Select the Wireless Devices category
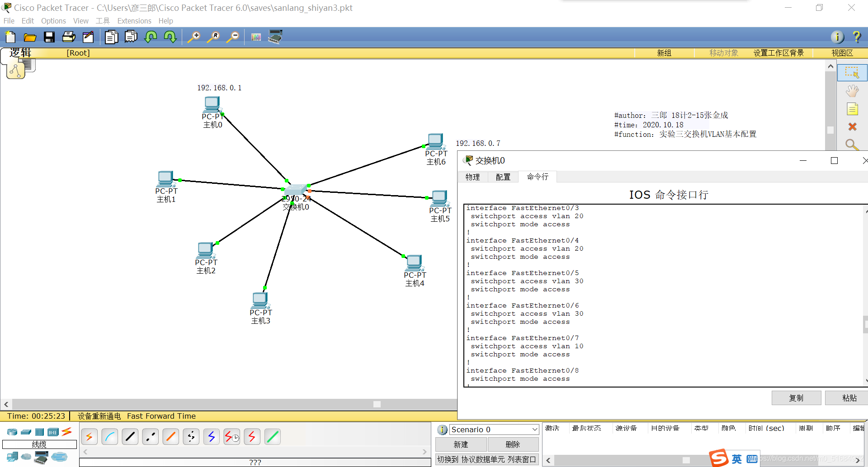Viewport: 868px width, 467px height. click(x=53, y=432)
